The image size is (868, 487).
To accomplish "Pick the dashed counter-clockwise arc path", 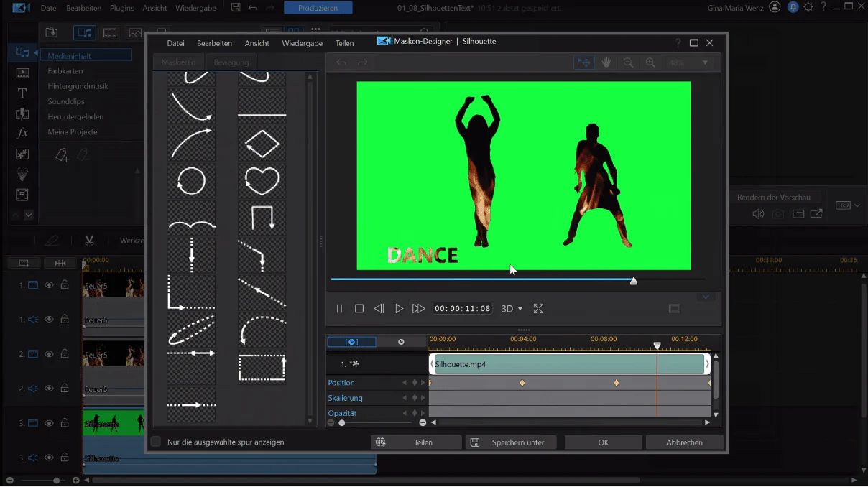I will pyautogui.click(x=262, y=330).
